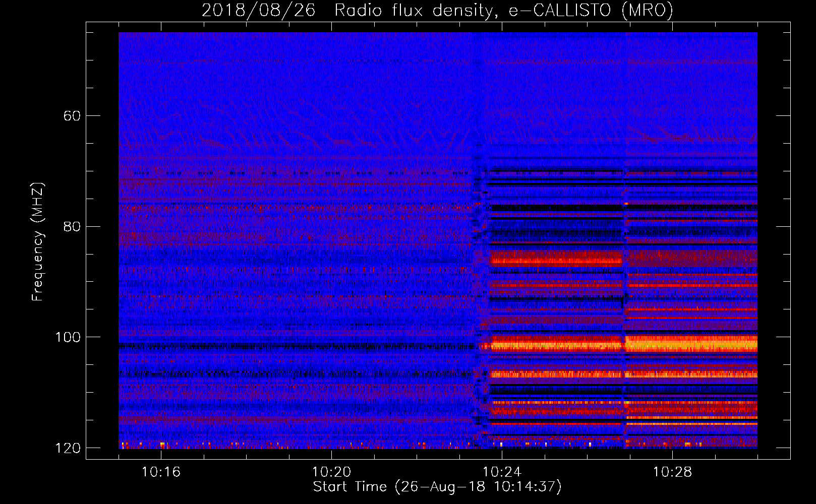Click the 10:24 time tick label
Screen dimensions: 816x504
coord(502,472)
